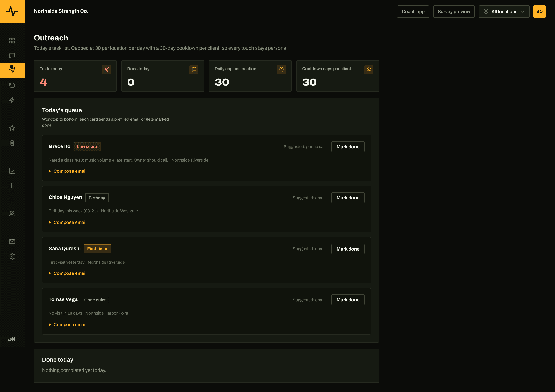Screen dimensions: 555x392
Task: Click the pin icon on Daily cap card
Action: [x=281, y=70]
